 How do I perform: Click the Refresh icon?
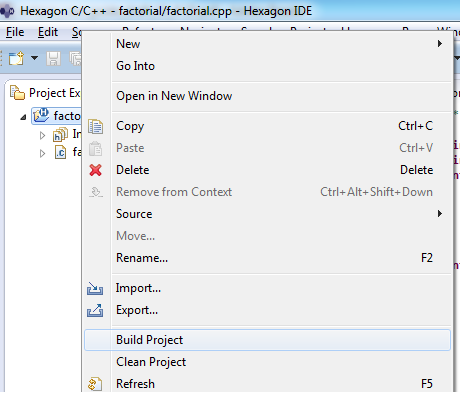(95, 384)
